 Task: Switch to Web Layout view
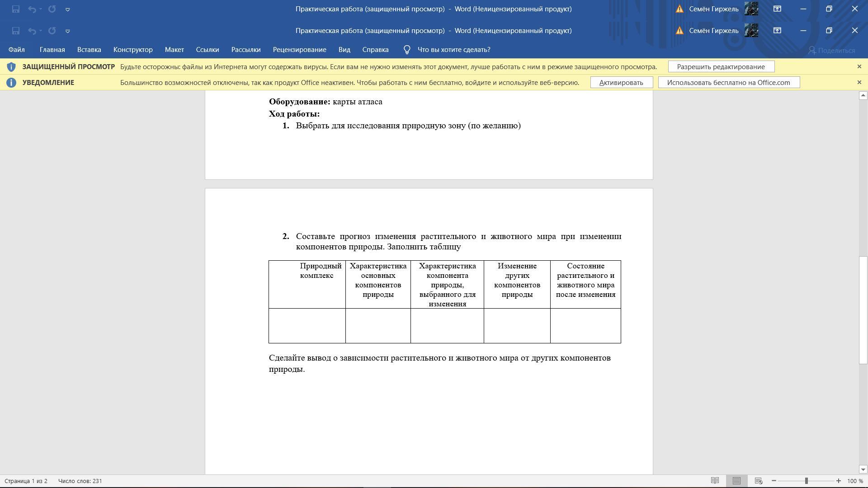click(x=759, y=481)
